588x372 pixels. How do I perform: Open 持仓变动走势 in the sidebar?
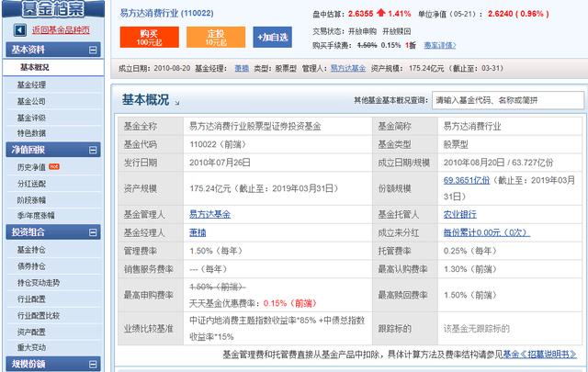coord(39,283)
